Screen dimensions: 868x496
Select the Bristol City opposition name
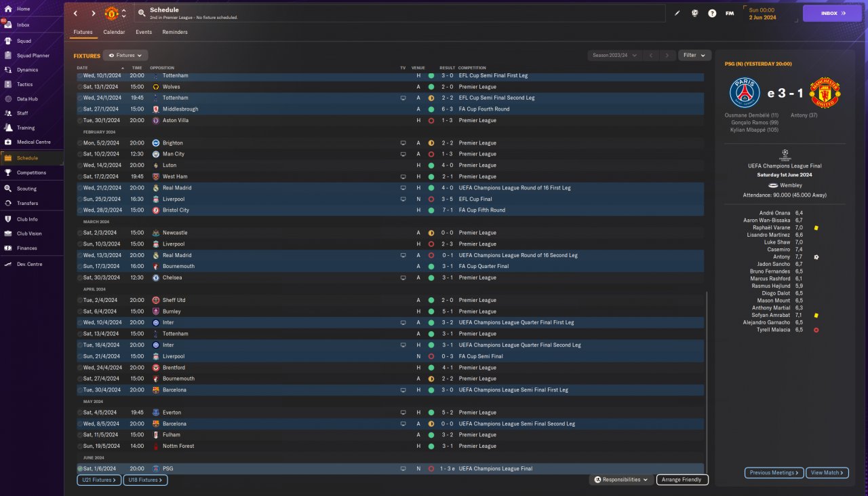click(176, 210)
